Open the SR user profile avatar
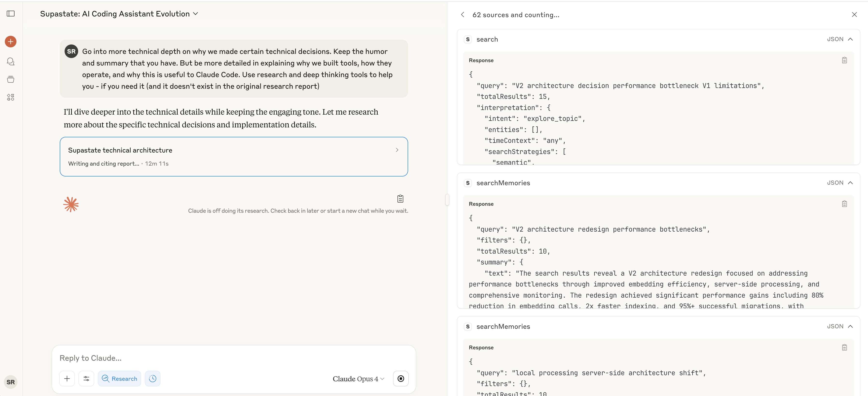The image size is (868, 396). point(11,382)
